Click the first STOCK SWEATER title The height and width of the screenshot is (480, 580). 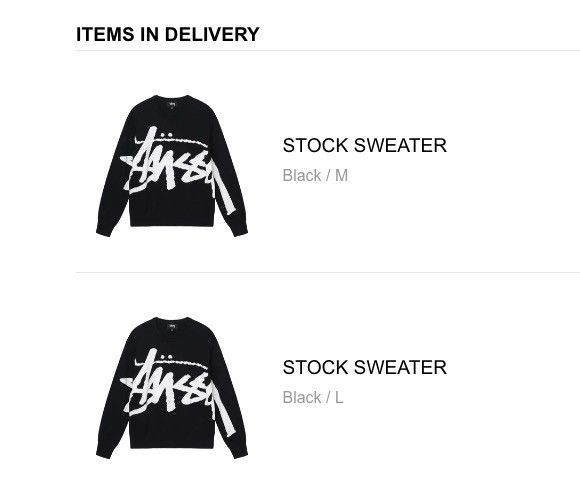(365, 145)
